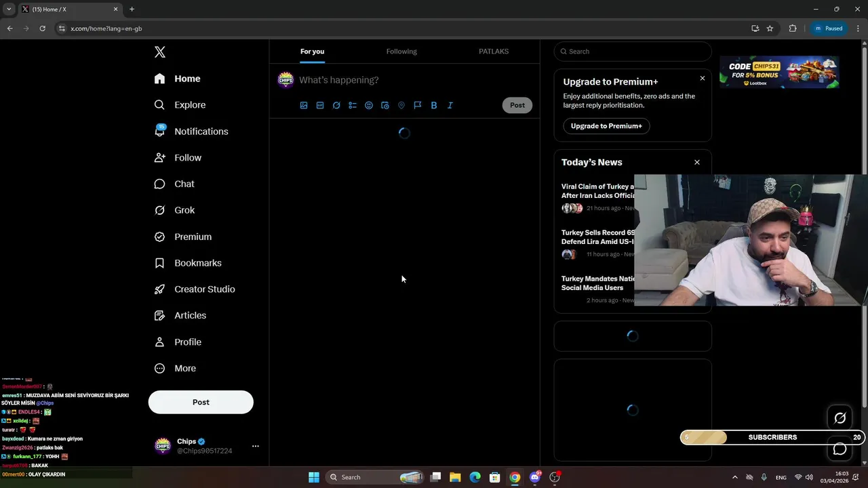Switch to the PATLAKS tab
Viewport: 868px width, 488px height.
[494, 52]
